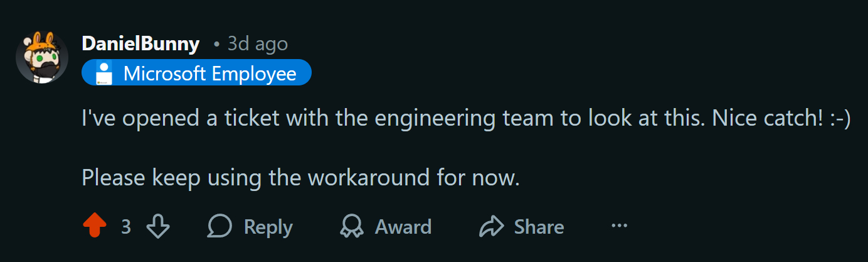Click the ':-)' smiley in the comment
The width and height of the screenshot is (868, 262).
point(839,119)
